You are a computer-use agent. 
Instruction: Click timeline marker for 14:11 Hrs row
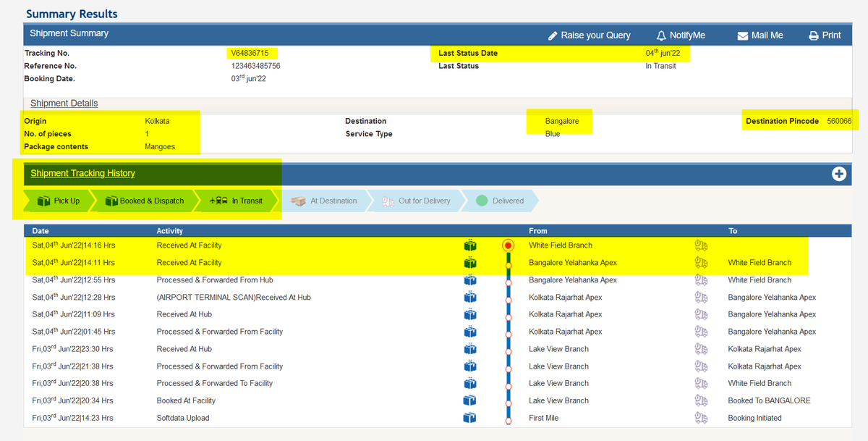(508, 266)
